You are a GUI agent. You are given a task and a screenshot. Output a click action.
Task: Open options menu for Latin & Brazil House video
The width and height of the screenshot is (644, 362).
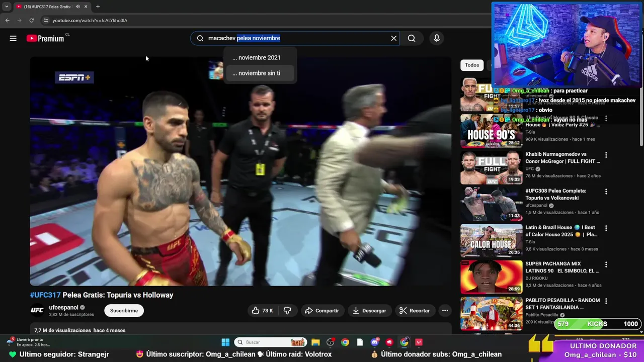click(606, 228)
